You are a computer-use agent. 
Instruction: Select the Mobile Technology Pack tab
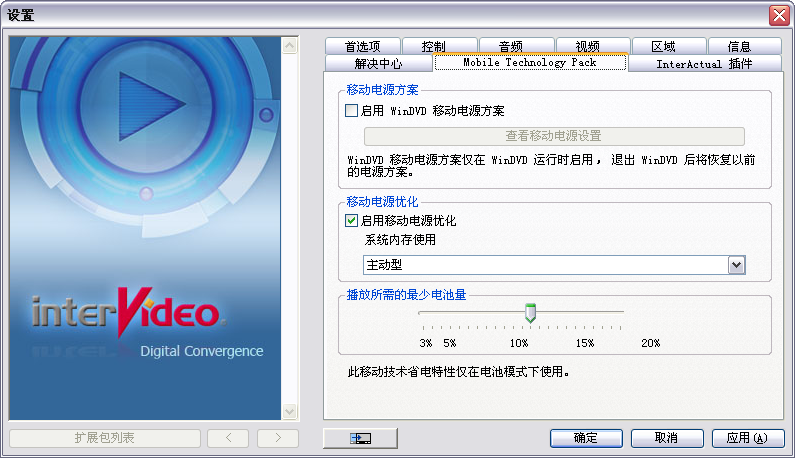tap(530, 62)
